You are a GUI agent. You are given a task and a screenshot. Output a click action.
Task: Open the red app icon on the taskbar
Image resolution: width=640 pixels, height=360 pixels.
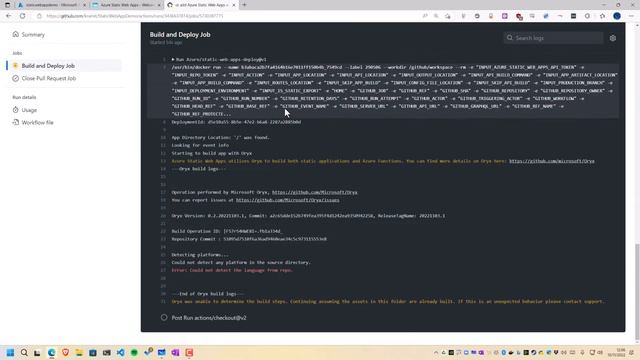click(x=189, y=352)
